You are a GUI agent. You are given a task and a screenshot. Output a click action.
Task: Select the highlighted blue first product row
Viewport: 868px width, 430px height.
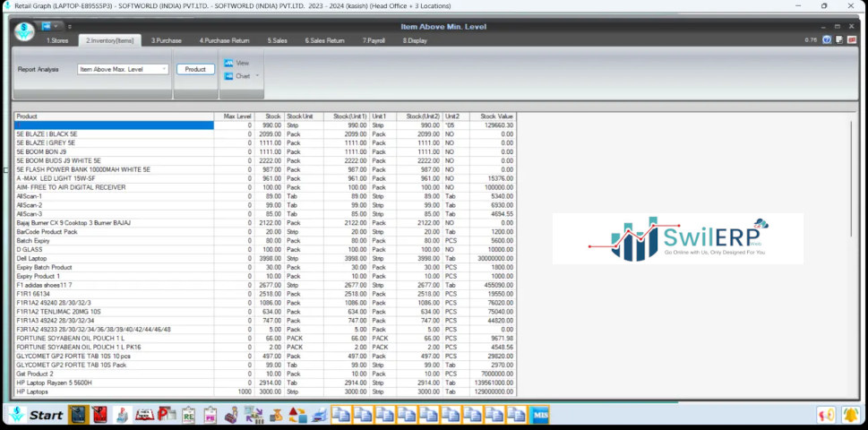tap(114, 125)
